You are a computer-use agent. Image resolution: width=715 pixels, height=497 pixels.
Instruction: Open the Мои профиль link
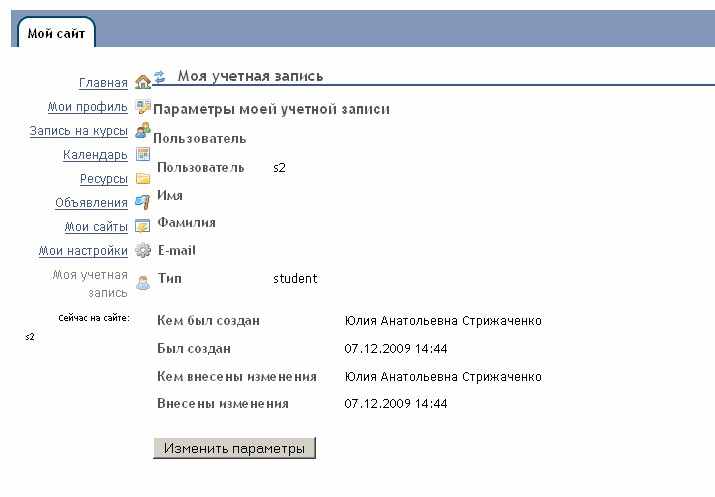[88, 107]
